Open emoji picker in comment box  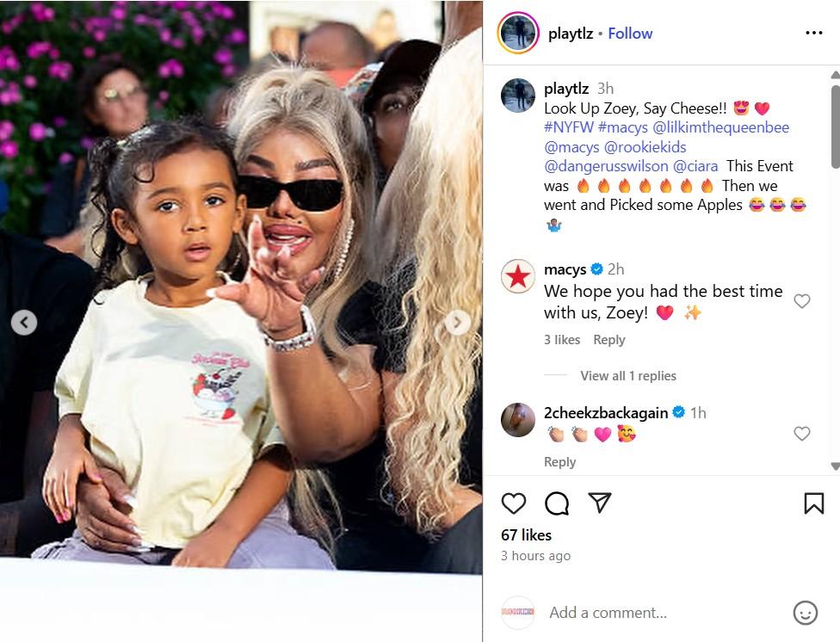click(806, 613)
